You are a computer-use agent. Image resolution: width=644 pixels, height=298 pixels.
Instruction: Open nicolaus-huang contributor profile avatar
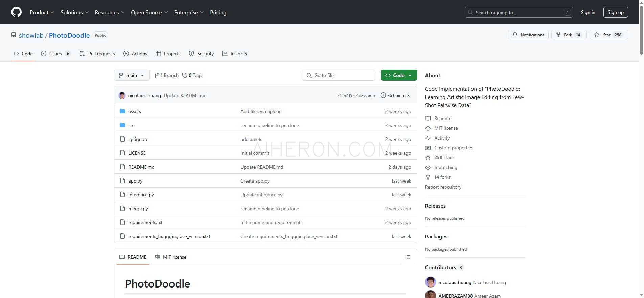point(431,282)
